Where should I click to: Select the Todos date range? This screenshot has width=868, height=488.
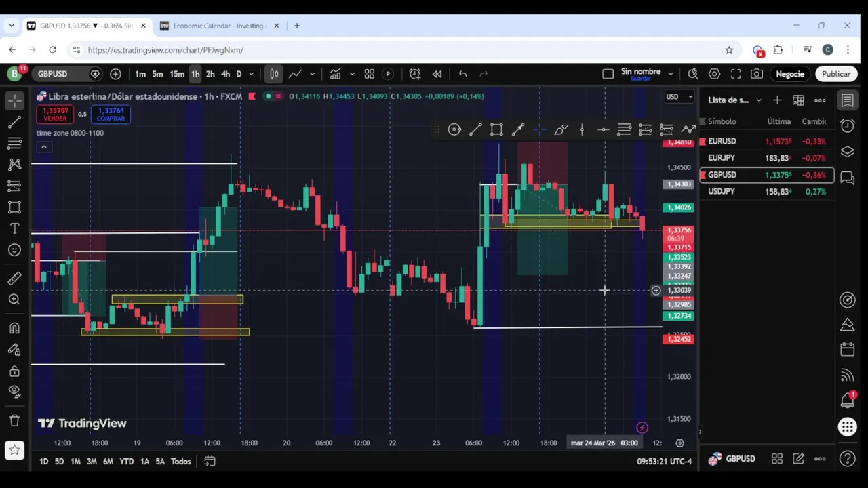point(180,462)
